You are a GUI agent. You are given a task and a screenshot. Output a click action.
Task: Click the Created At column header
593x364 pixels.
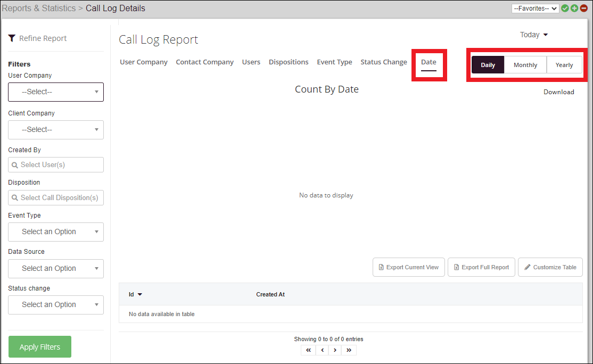point(270,294)
